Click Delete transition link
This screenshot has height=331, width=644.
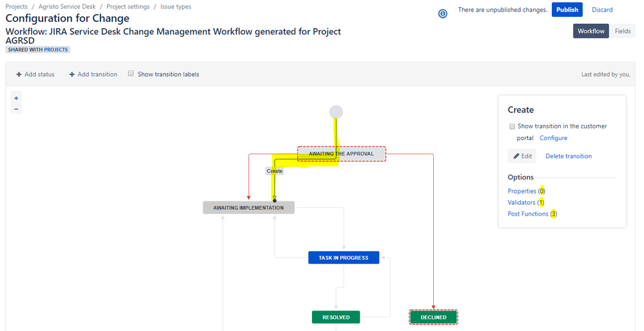pyautogui.click(x=569, y=156)
